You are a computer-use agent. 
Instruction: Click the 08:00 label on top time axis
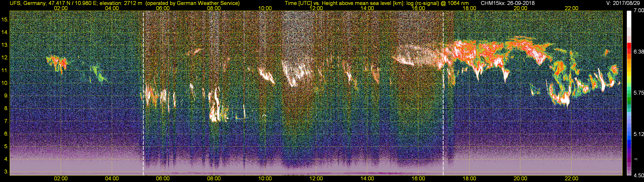pos(214,8)
